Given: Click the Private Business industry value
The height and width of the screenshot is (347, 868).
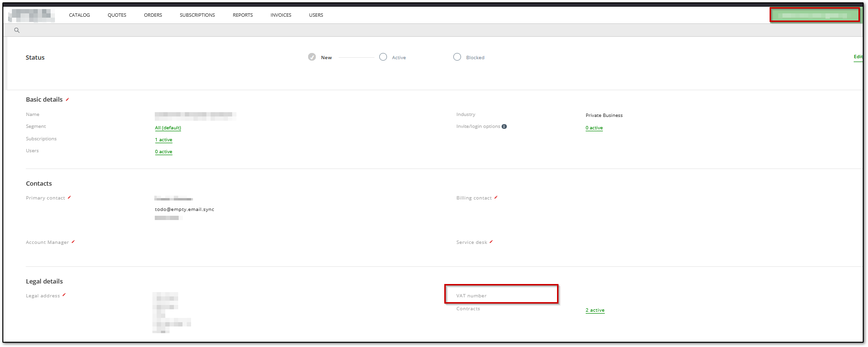Looking at the screenshot, I should click(604, 115).
